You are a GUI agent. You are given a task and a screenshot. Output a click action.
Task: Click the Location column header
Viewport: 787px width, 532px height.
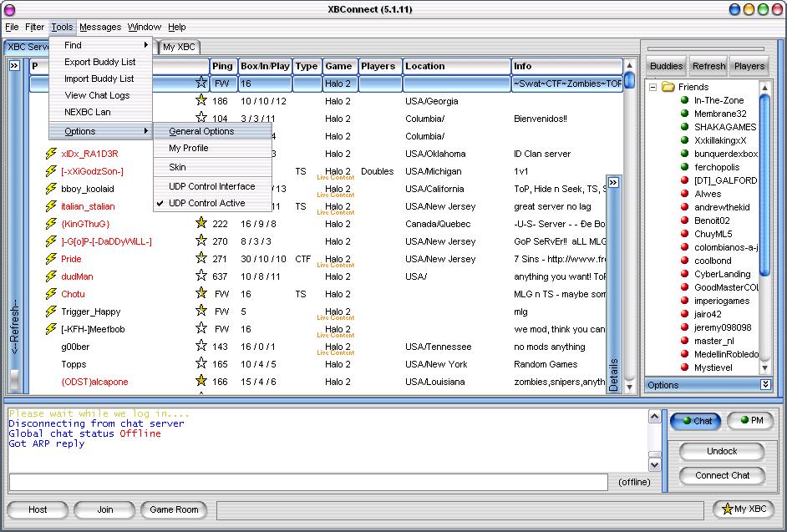456,66
